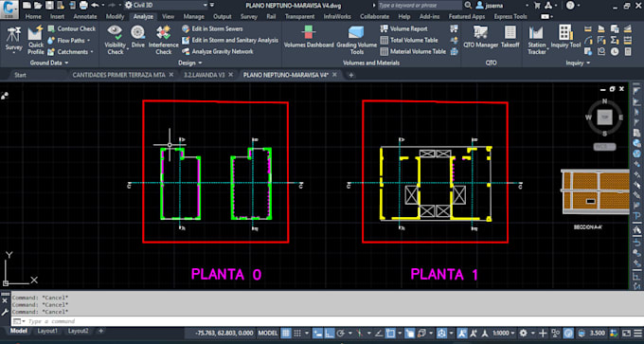This screenshot has height=344, width=644.
Task: Toggle Ortho mode in status bar
Action: click(329, 333)
